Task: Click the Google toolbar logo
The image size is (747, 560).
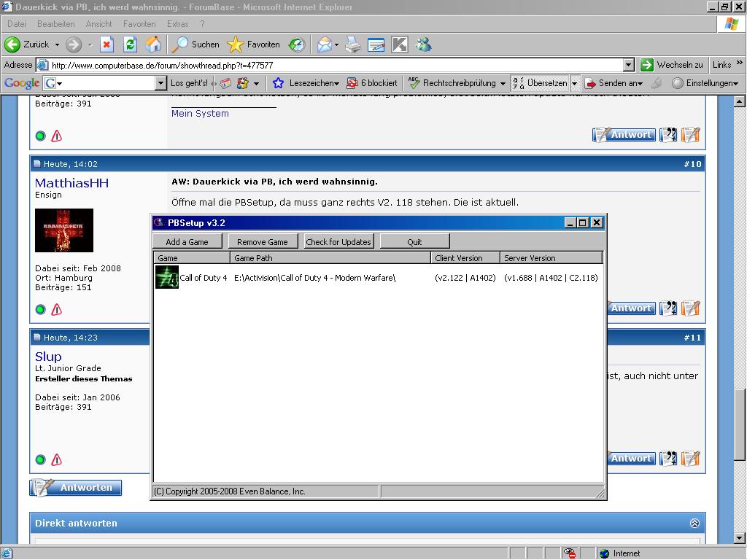Action: (21, 83)
